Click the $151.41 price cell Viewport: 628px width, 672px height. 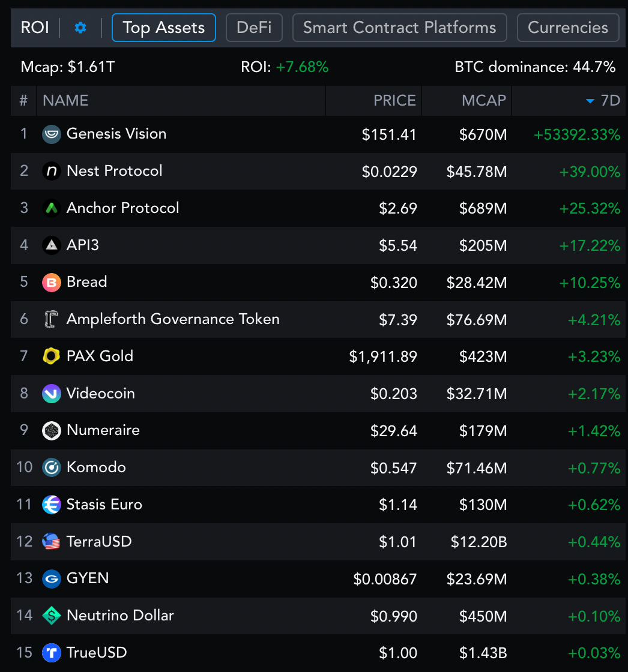pos(389,134)
